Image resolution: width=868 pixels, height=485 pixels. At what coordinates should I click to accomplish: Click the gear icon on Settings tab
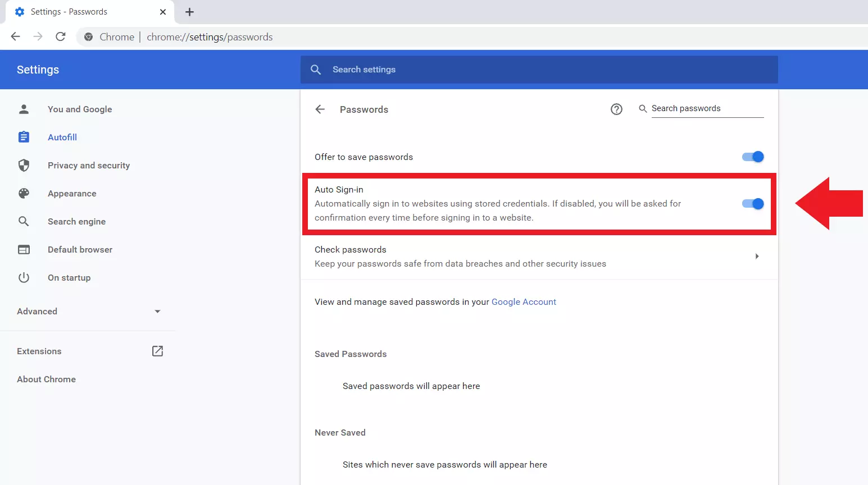pos(20,12)
